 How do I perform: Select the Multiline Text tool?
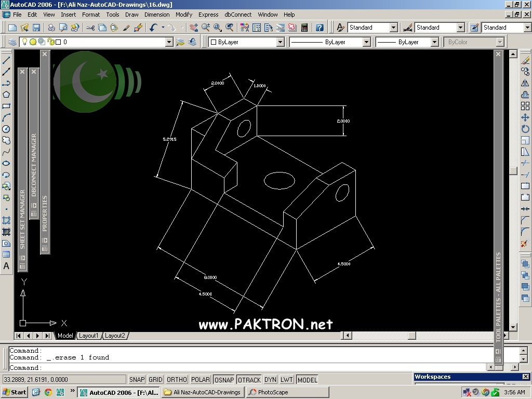tap(6, 266)
